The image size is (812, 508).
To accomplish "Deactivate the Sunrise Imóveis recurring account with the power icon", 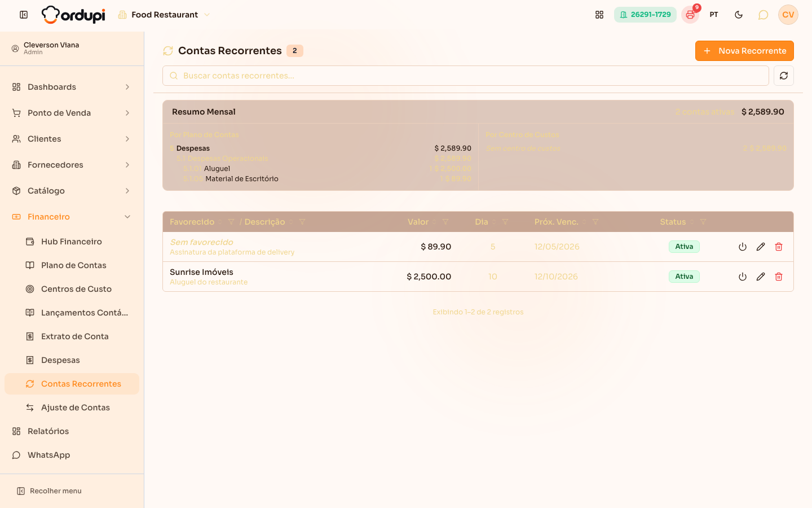I will [743, 277].
